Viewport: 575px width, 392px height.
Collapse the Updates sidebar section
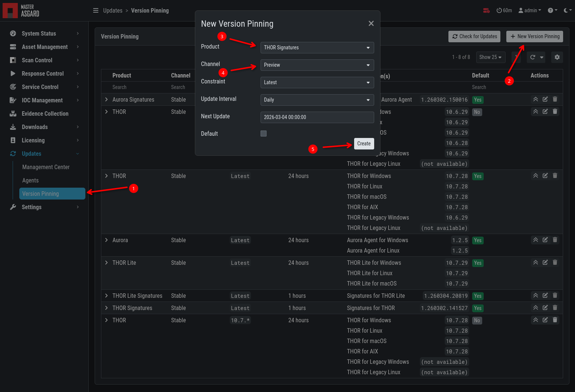pos(44,154)
